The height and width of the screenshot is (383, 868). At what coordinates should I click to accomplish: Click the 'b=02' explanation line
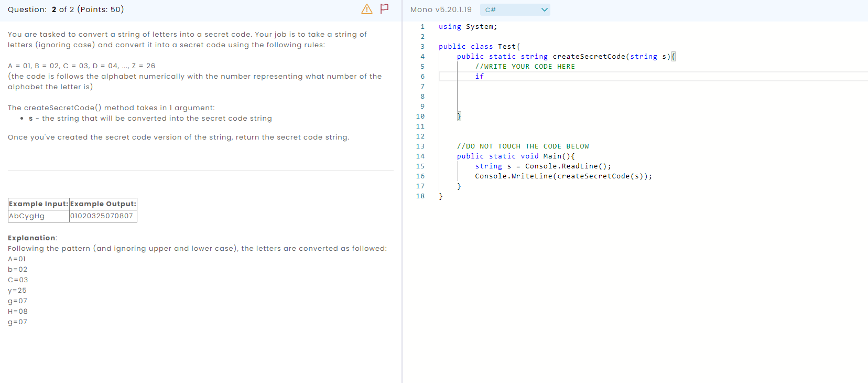pyautogui.click(x=18, y=270)
